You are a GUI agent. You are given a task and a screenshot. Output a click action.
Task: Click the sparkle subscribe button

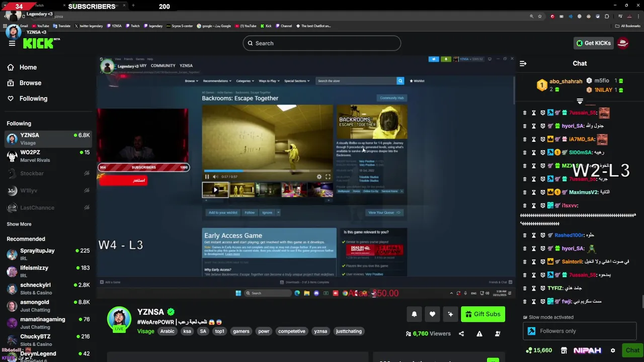450,314
